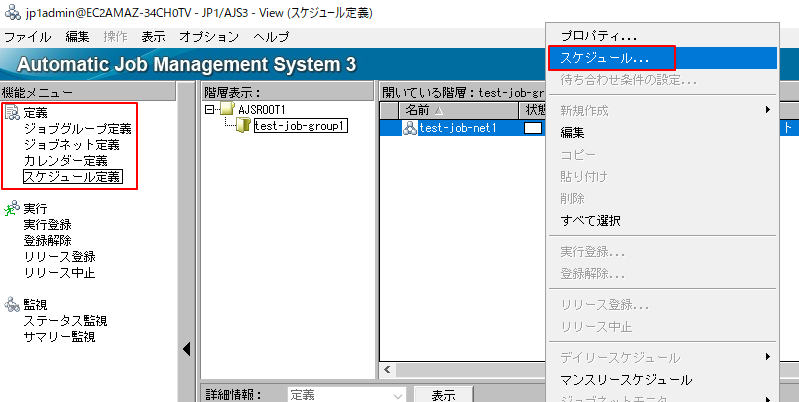Choose 編集 in the context menu

pos(662,133)
